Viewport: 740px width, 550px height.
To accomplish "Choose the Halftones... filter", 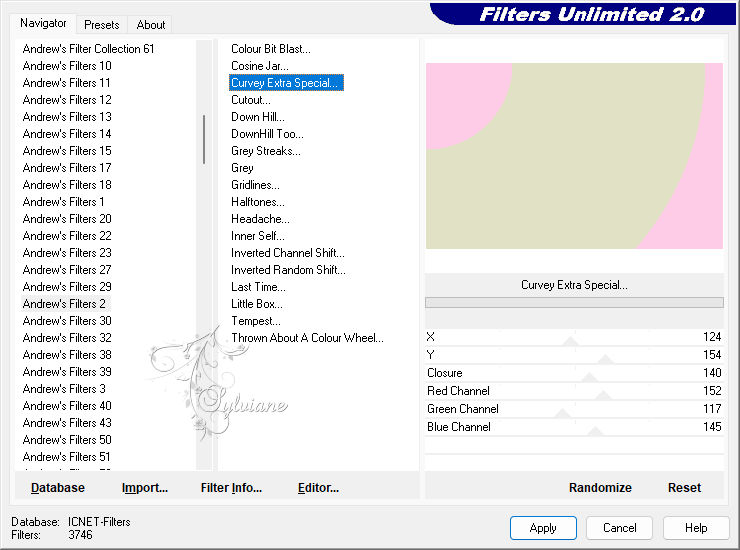I will (x=258, y=202).
